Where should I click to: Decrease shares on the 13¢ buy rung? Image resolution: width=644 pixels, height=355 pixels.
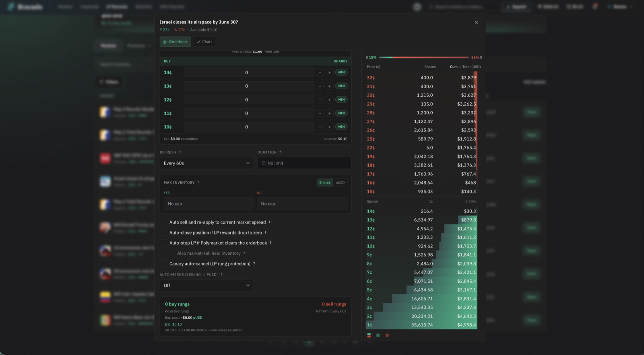[x=320, y=86]
